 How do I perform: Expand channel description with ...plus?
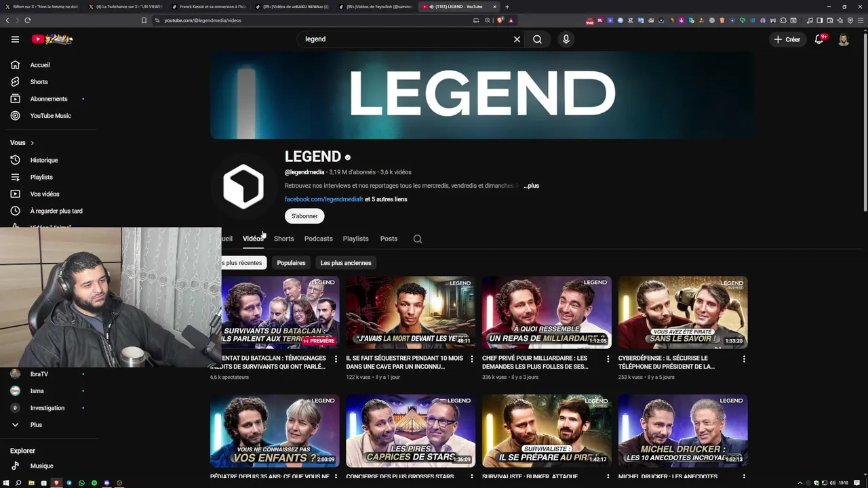click(x=532, y=186)
